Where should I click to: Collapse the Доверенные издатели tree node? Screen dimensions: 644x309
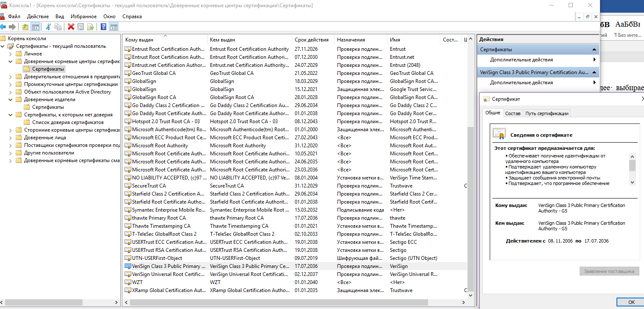point(11,99)
